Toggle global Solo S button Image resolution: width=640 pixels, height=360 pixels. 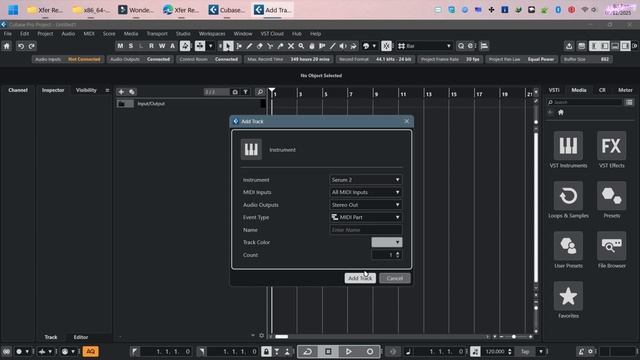click(131, 46)
